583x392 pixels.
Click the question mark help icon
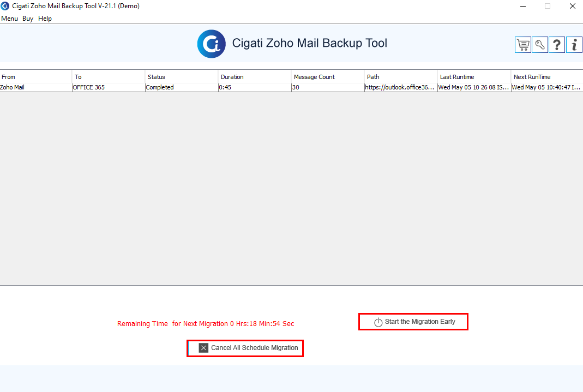[x=557, y=45]
